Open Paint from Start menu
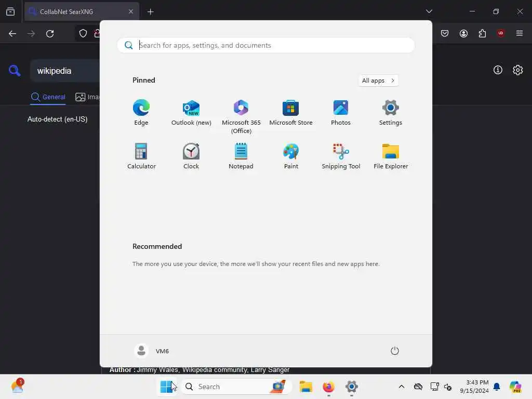Image resolution: width=532 pixels, height=399 pixels. pyautogui.click(x=291, y=156)
